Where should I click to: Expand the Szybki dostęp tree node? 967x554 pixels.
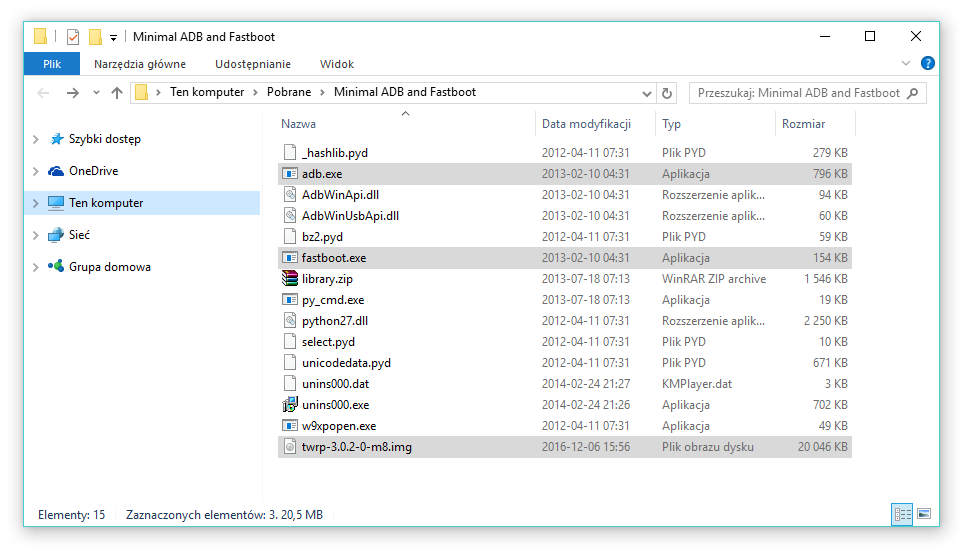36,139
